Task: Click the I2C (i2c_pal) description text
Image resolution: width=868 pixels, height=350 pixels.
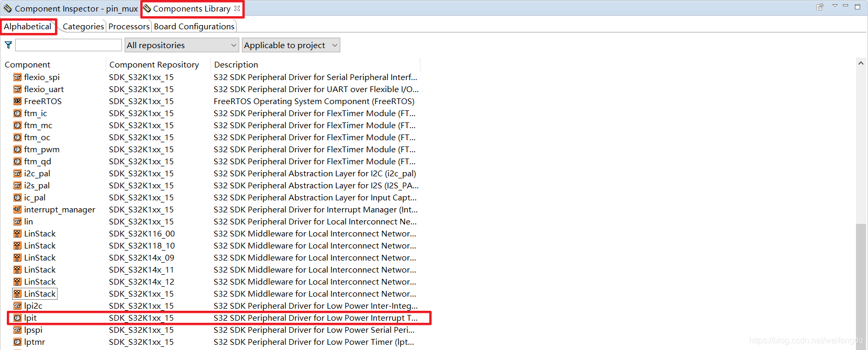Action: click(315, 174)
